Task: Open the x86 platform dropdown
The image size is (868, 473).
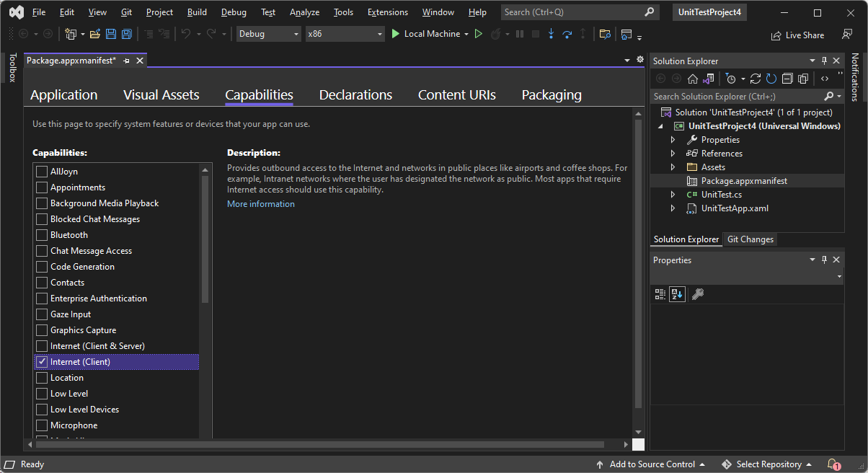Action: (345, 34)
